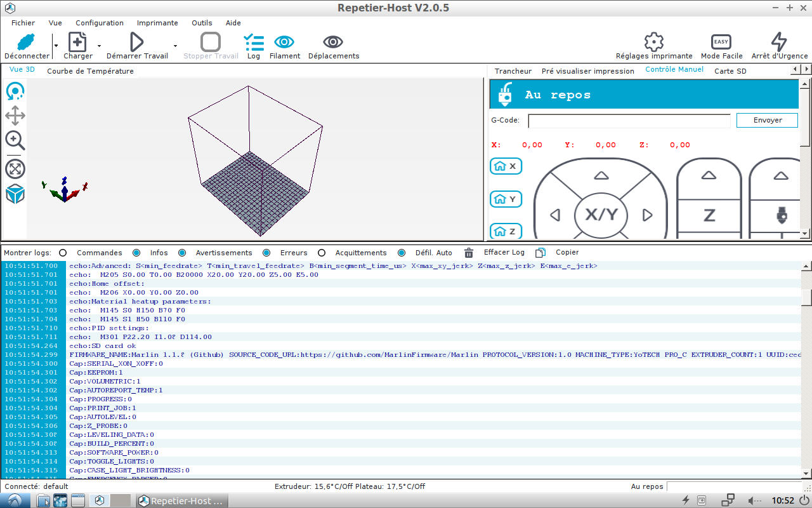Open the Imprimante menu
The height and width of the screenshot is (508, 812).
point(157,23)
